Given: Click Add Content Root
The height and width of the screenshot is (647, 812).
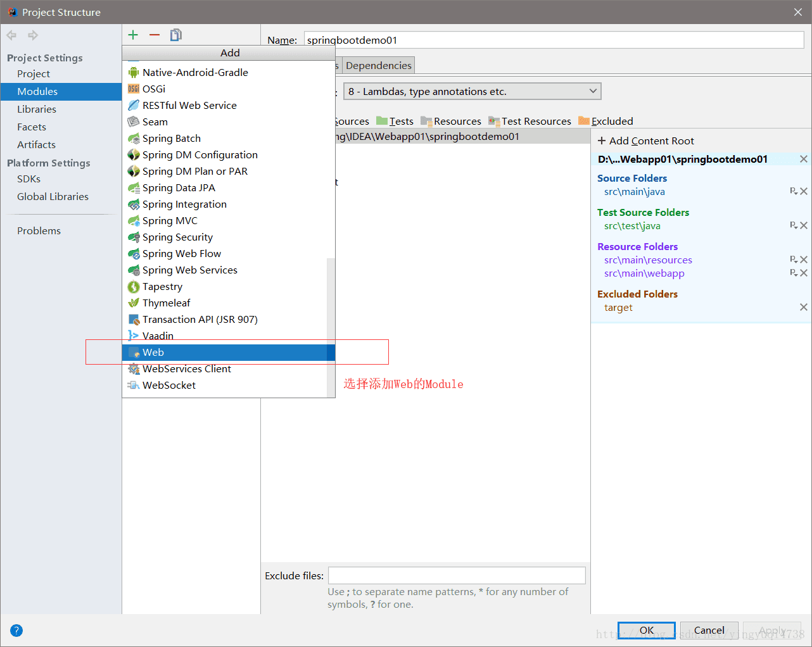Looking at the screenshot, I should 646,141.
